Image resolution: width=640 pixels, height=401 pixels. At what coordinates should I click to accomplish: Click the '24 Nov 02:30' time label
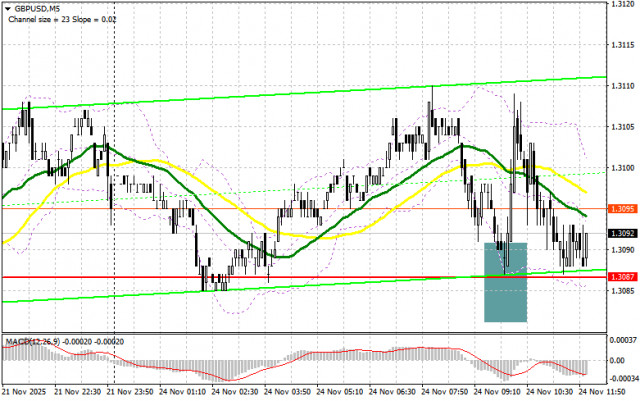(235, 391)
